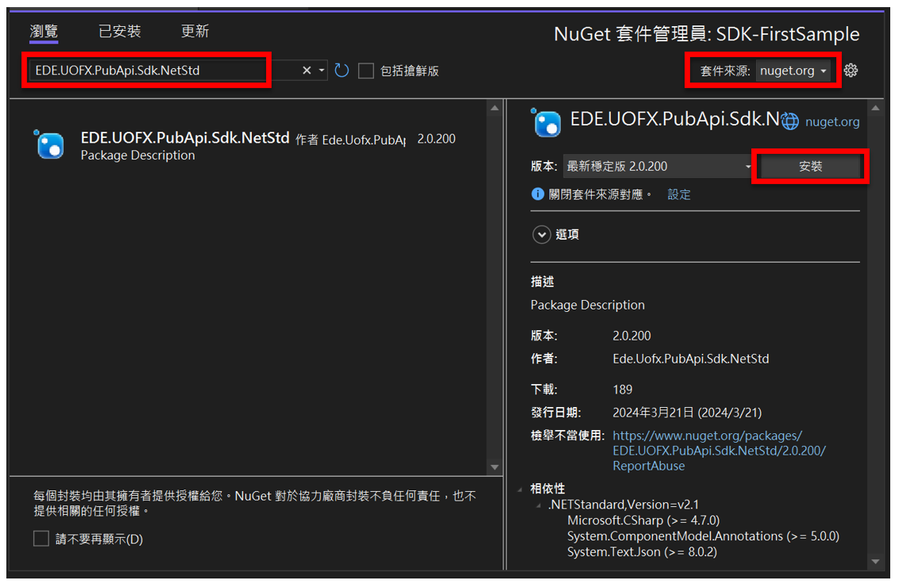899x588 pixels.
Task: Collapse the .NETStandard,Version=v2.1 node
Action: point(538,505)
